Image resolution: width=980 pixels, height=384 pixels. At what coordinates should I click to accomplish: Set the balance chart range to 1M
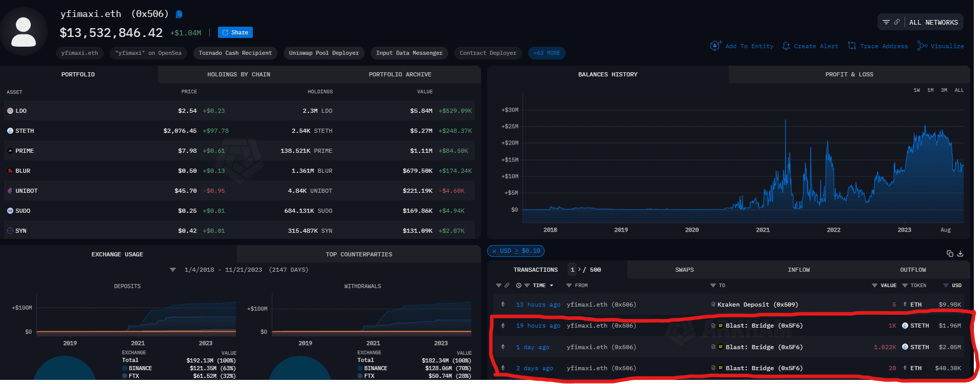[x=930, y=90]
